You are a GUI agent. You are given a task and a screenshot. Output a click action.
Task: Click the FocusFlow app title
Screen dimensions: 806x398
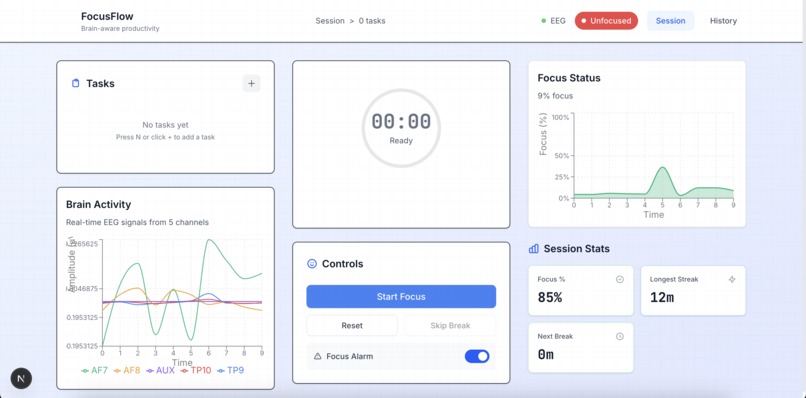click(x=107, y=16)
